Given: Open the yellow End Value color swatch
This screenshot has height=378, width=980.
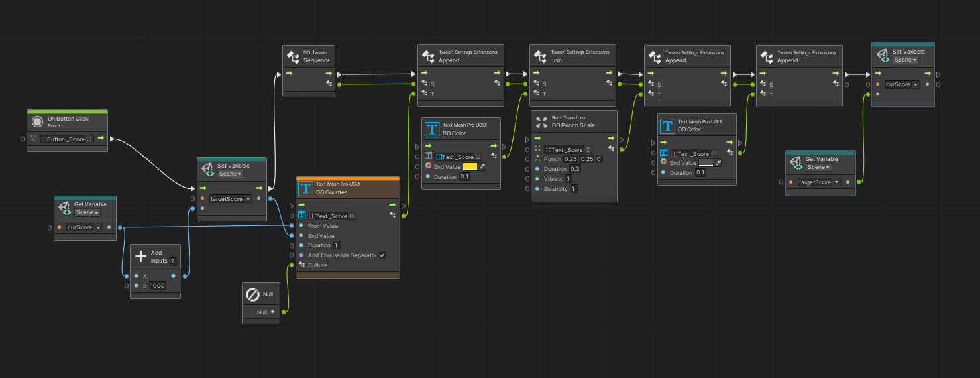Looking at the screenshot, I should (x=470, y=167).
